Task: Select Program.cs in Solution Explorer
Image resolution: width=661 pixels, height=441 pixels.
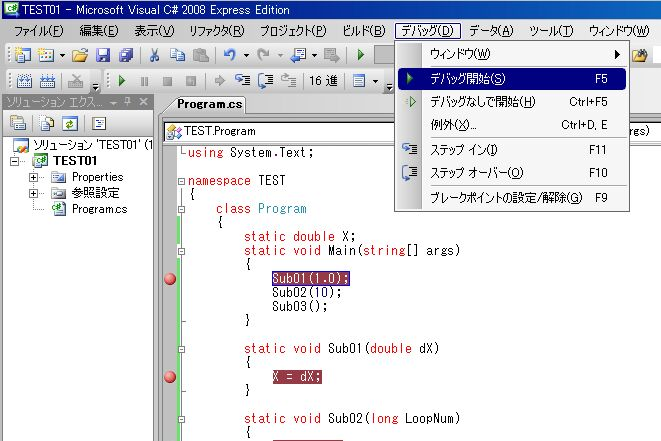Action: point(99,209)
